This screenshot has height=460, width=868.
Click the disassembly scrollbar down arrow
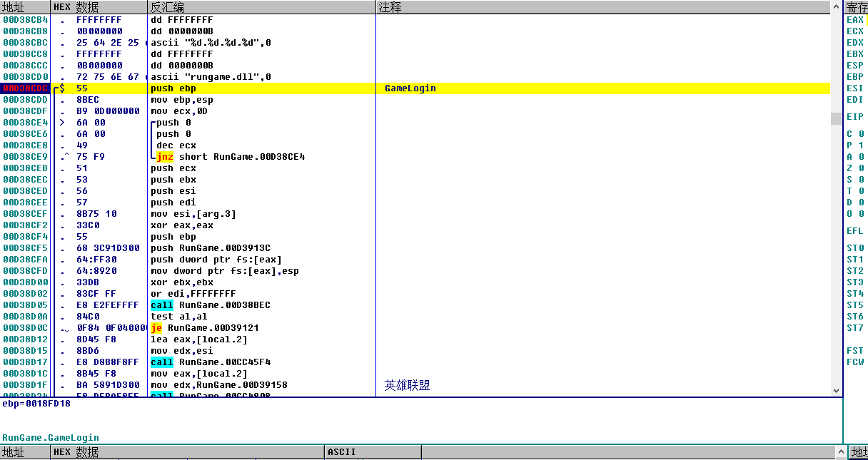pos(836,391)
